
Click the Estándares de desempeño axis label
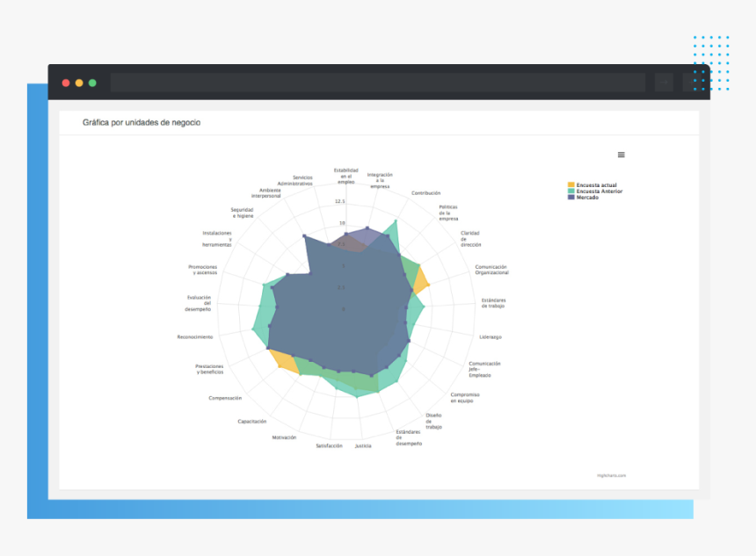pos(409,438)
